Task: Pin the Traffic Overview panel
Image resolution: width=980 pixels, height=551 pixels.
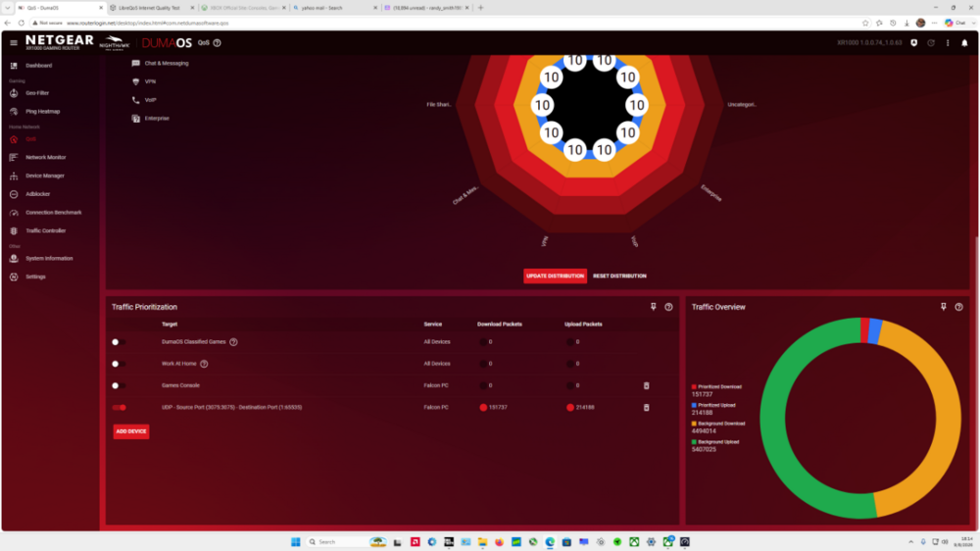Action: pos(943,307)
